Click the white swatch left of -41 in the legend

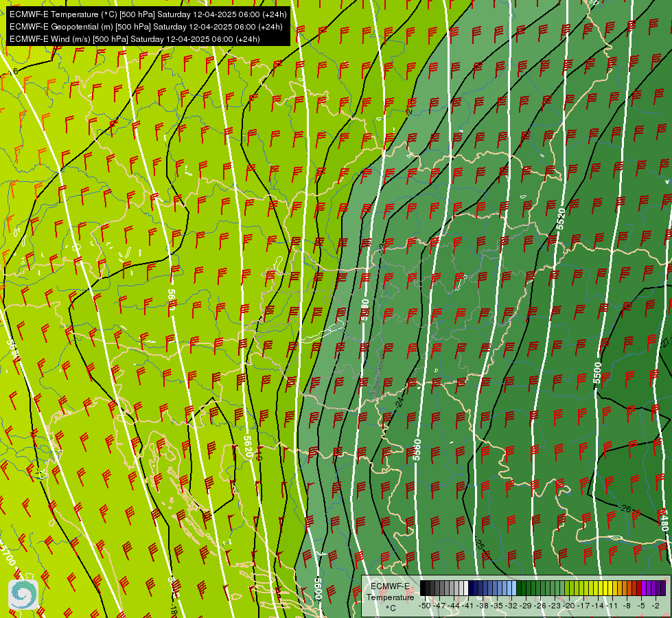pos(465,588)
